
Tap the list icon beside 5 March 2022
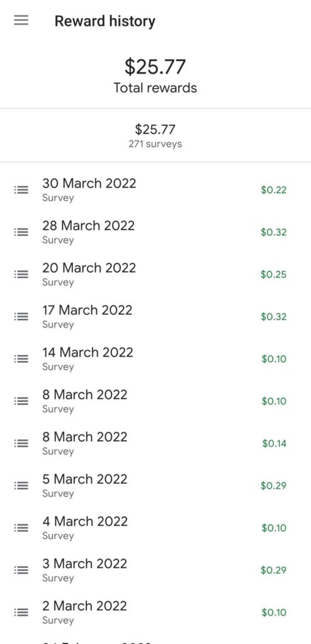click(x=21, y=486)
